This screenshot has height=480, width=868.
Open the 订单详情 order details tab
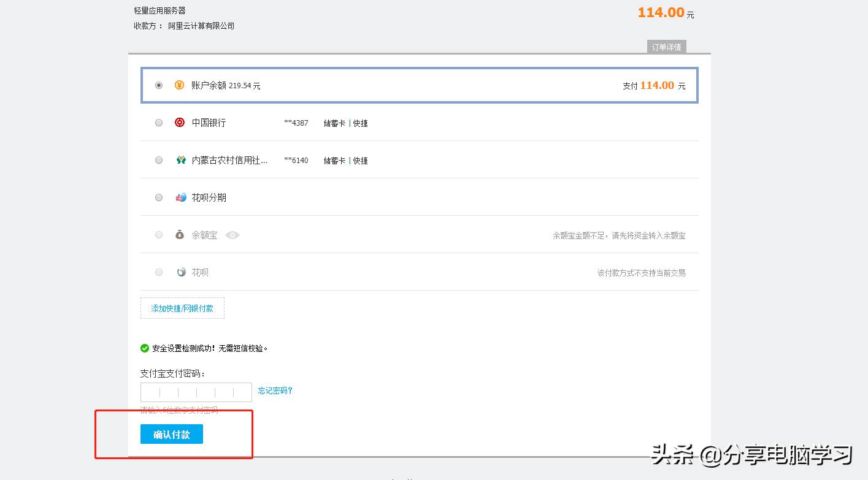[666, 47]
